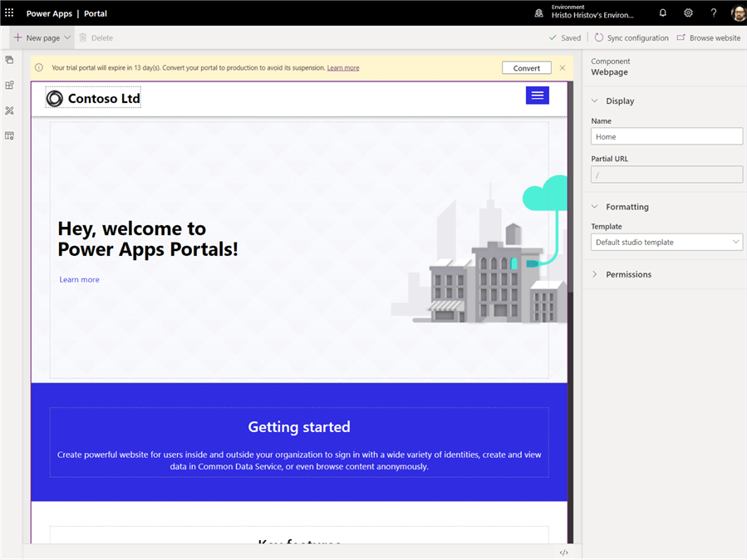Open the settings gear
The width and height of the screenshot is (747, 560).
(688, 12)
